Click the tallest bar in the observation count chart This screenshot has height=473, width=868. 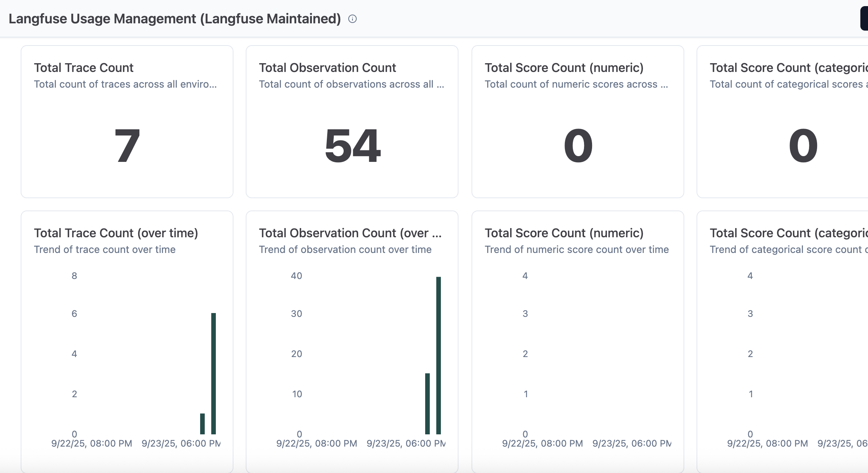click(x=439, y=355)
